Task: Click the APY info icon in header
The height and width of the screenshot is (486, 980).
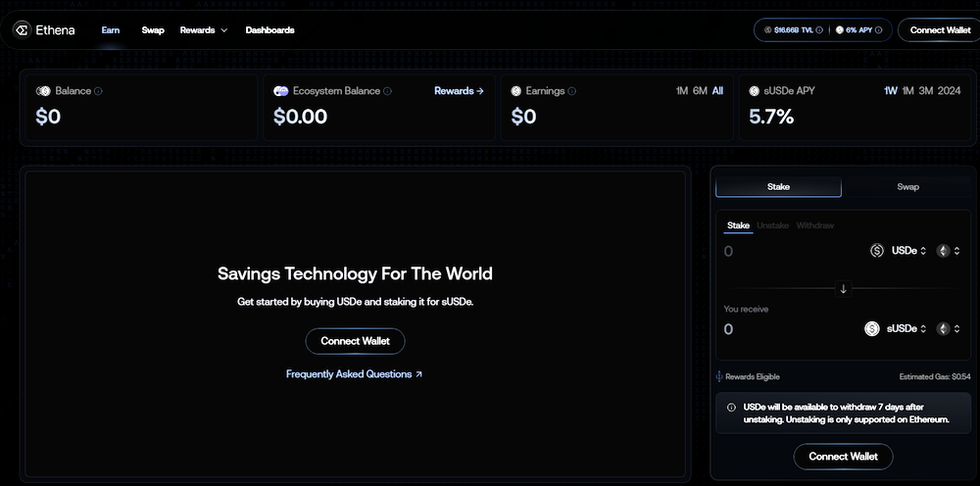Action: [x=878, y=30]
